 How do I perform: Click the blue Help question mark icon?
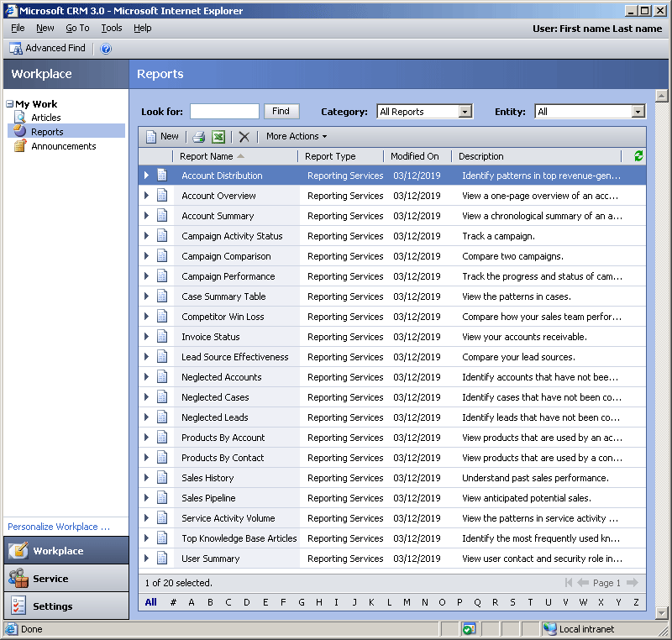(106, 49)
